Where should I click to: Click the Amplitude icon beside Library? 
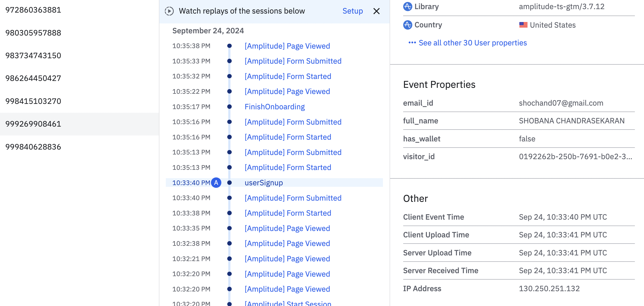408,6
